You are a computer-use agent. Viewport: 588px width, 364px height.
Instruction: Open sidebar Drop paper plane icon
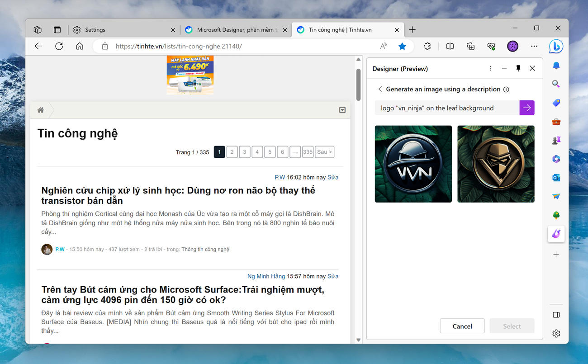click(556, 196)
